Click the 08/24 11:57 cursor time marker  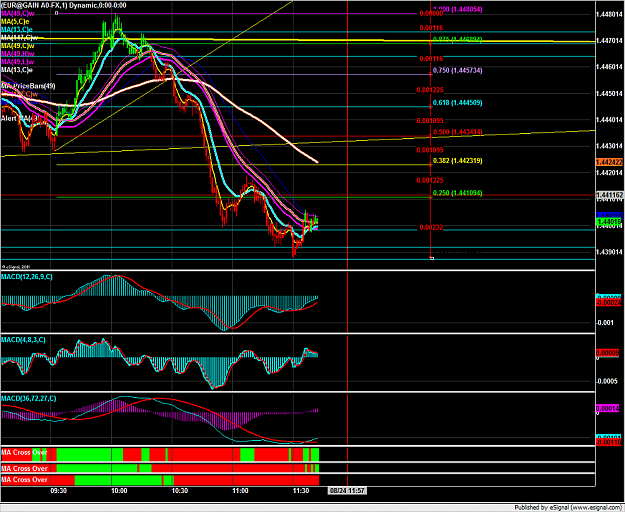[347, 490]
